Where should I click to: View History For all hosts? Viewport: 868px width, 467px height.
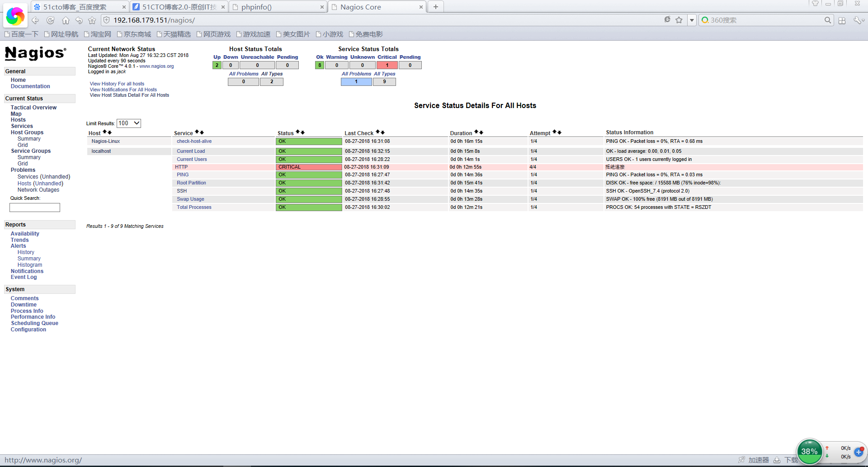tap(117, 84)
